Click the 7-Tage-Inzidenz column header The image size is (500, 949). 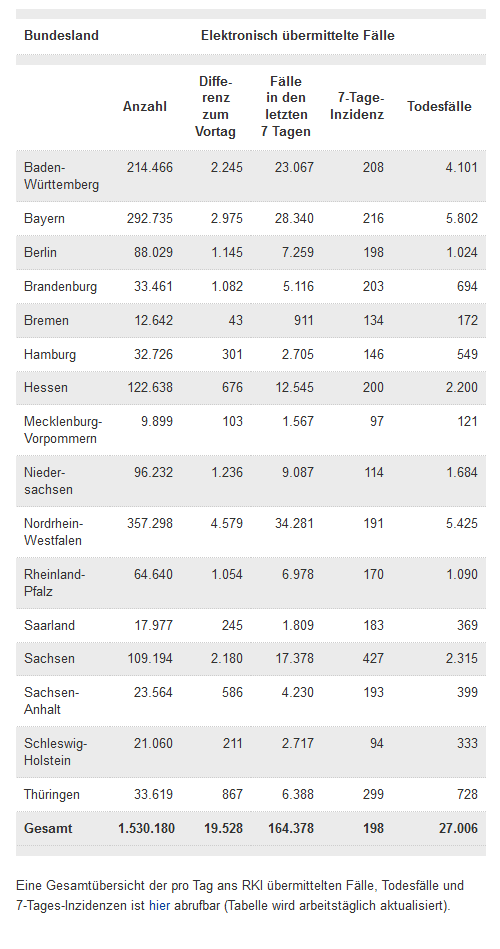[x=357, y=107]
